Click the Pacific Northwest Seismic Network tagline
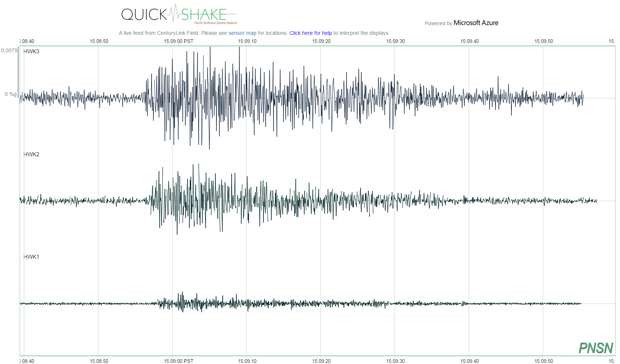The height and width of the screenshot is (364, 620). click(216, 23)
